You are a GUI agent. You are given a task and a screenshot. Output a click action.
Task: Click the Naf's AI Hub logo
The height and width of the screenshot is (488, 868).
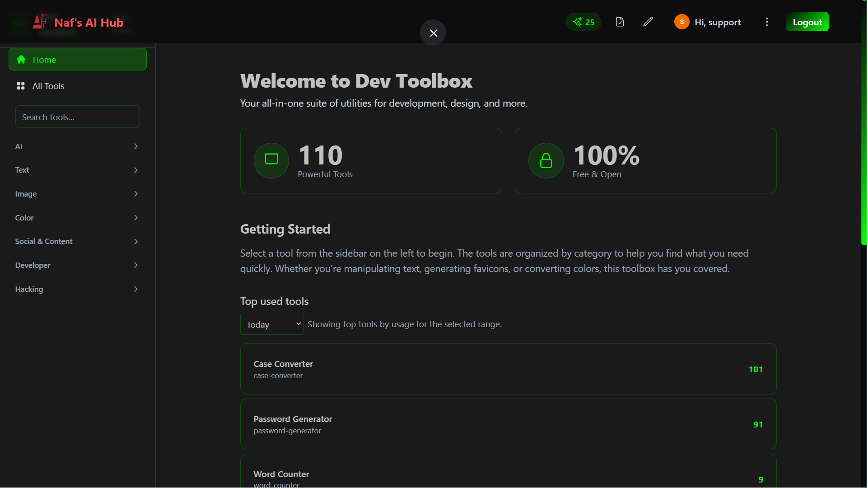coord(78,22)
